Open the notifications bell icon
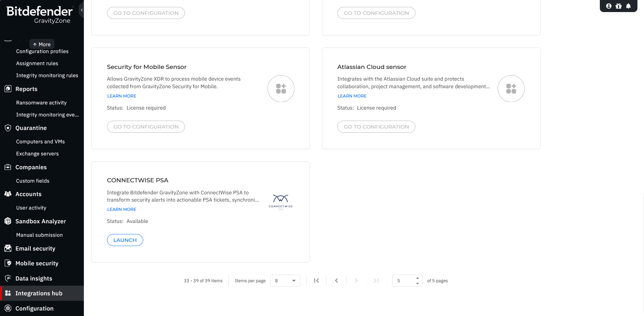Viewport: 644px width, 316px height. [x=628, y=6]
